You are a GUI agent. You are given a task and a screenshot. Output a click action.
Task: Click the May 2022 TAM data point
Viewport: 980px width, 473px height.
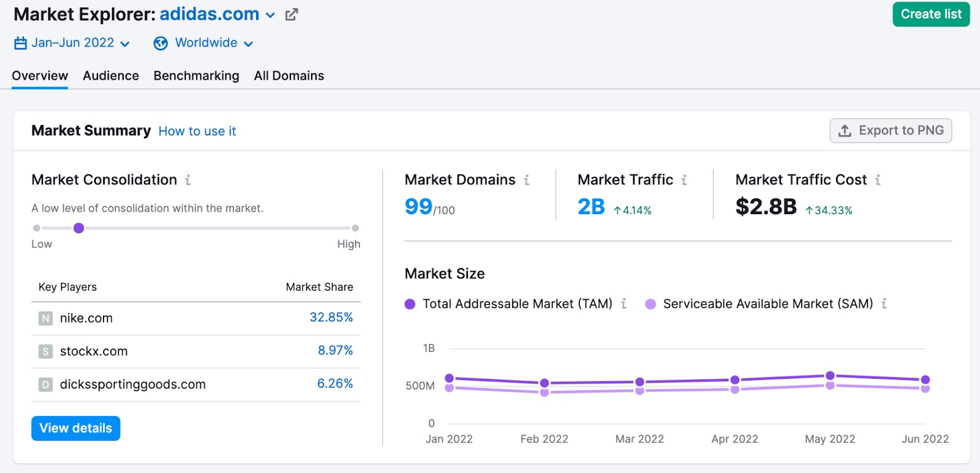click(830, 376)
